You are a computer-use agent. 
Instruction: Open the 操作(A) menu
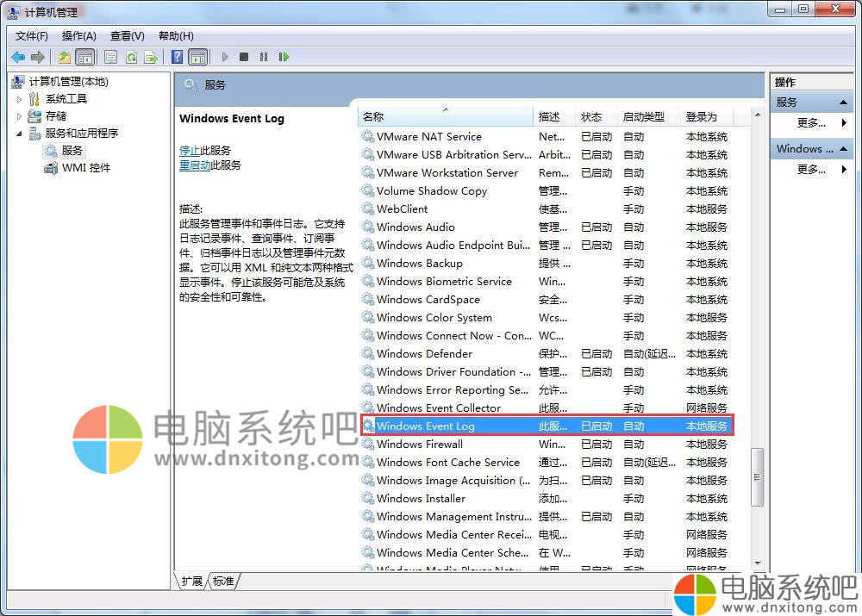tap(78, 36)
